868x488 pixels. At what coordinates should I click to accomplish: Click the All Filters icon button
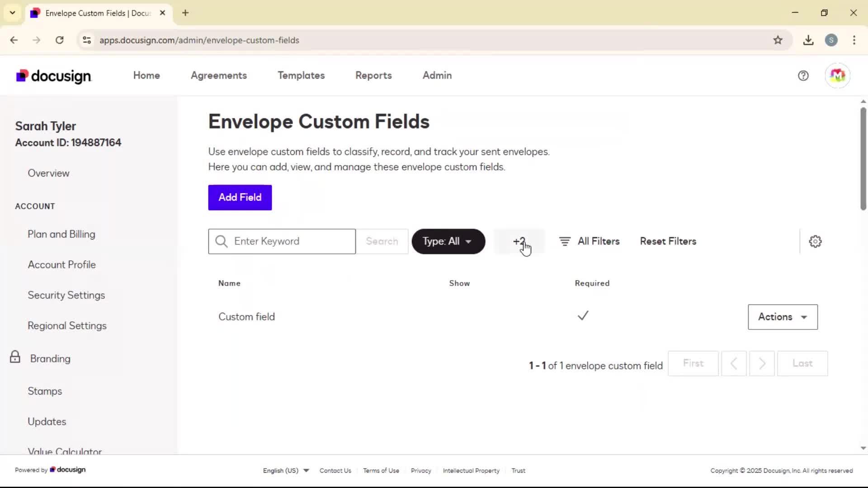pos(589,241)
